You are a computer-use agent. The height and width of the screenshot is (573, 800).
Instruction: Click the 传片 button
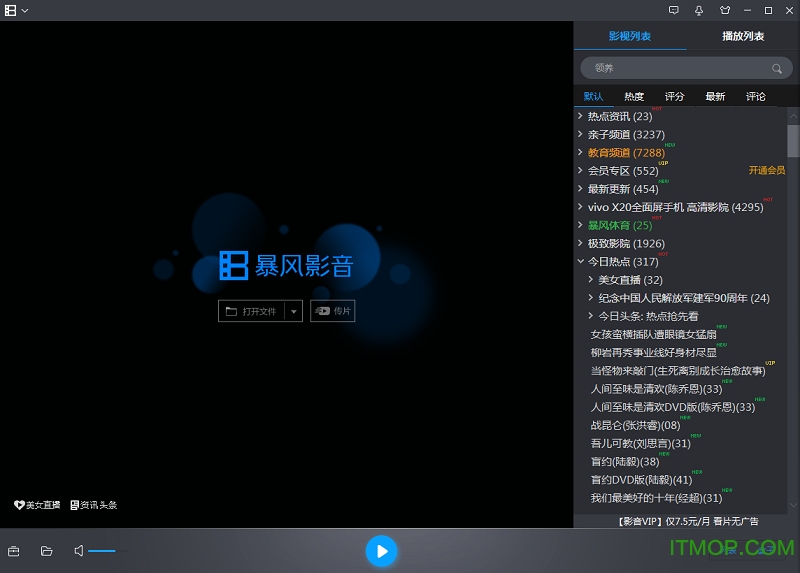(x=333, y=311)
